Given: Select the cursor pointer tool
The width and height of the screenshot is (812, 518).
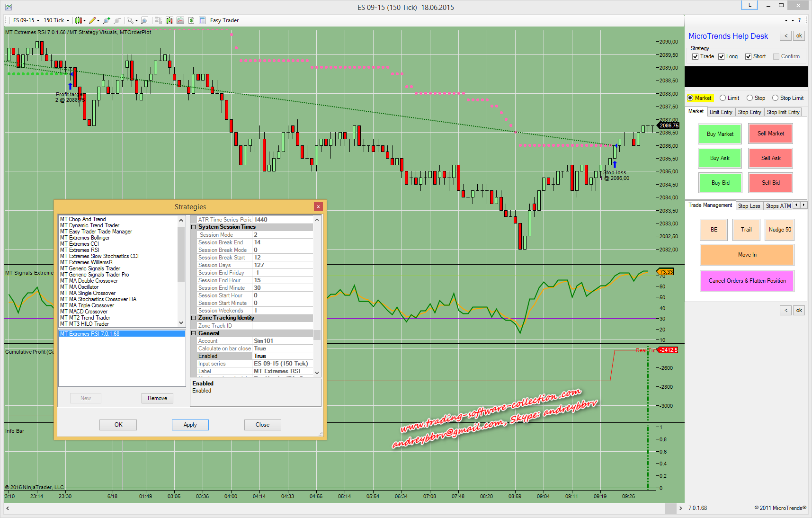Looking at the screenshot, I should pyautogui.click(x=130, y=20).
